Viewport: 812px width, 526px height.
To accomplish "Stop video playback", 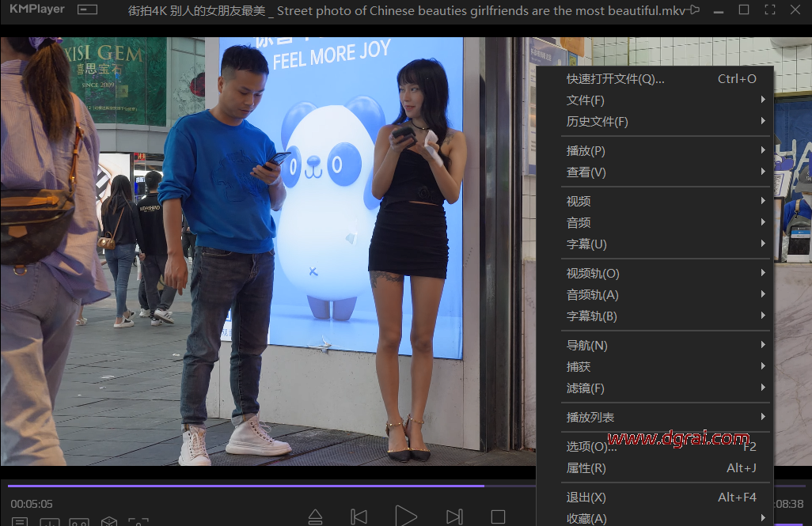I will coord(498,517).
